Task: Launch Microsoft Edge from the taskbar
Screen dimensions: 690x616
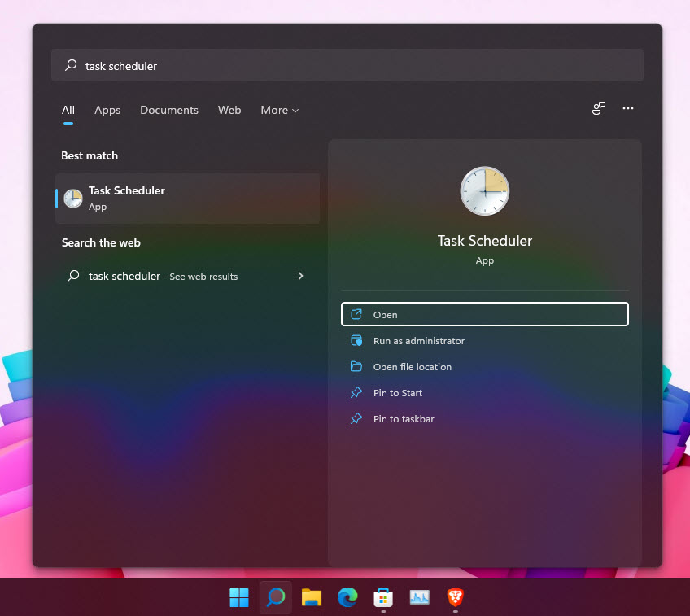Action: pyautogui.click(x=347, y=597)
